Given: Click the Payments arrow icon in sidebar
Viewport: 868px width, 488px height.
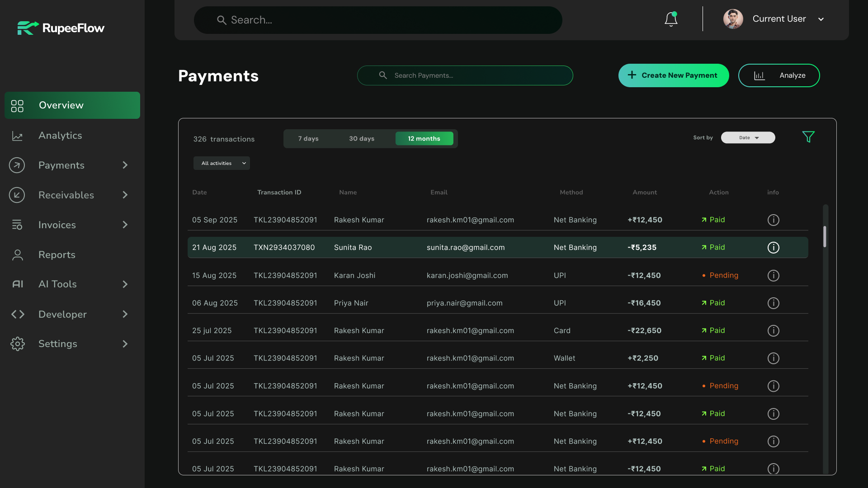Looking at the screenshot, I should click(17, 165).
